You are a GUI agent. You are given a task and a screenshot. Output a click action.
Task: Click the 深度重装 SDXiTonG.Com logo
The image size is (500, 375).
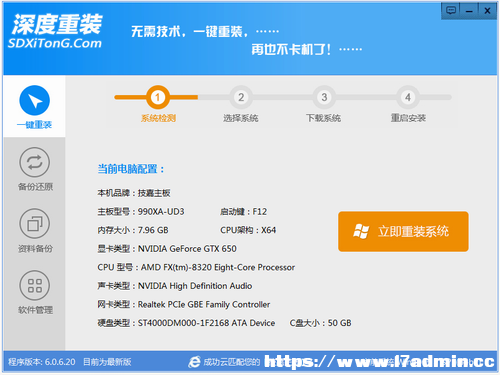tap(56, 32)
